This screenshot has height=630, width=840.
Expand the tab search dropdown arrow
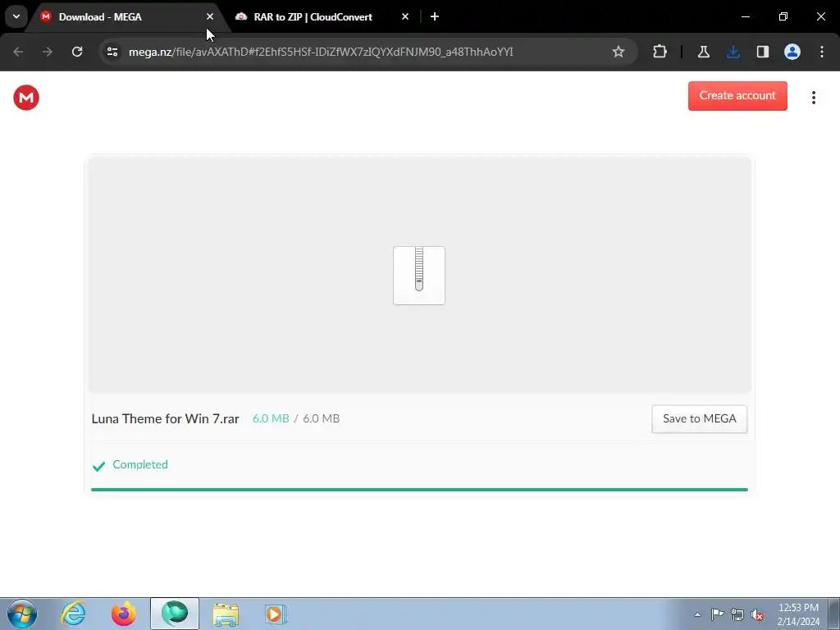click(x=16, y=16)
